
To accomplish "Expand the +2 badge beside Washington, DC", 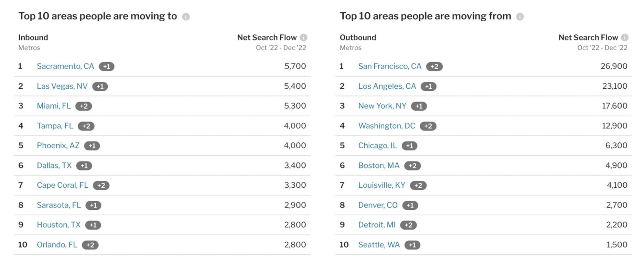I will tap(428, 126).
